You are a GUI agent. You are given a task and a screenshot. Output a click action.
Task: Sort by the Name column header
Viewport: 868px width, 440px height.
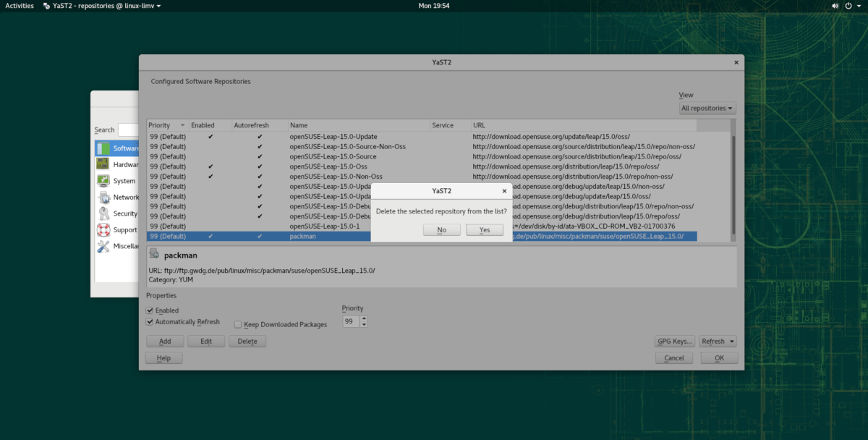click(359, 125)
